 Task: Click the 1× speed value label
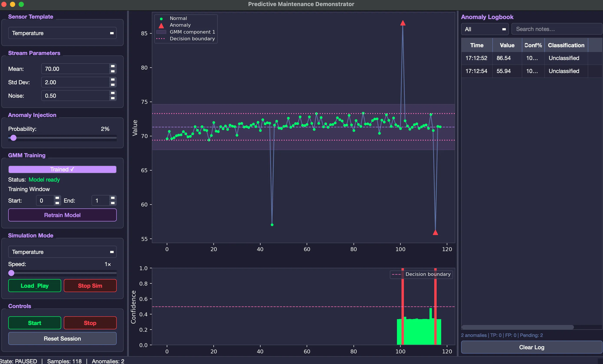108,264
